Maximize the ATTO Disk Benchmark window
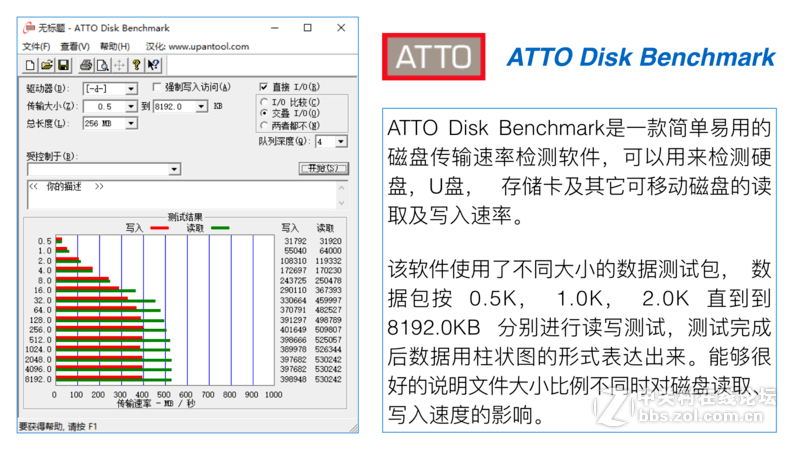 click(x=308, y=28)
